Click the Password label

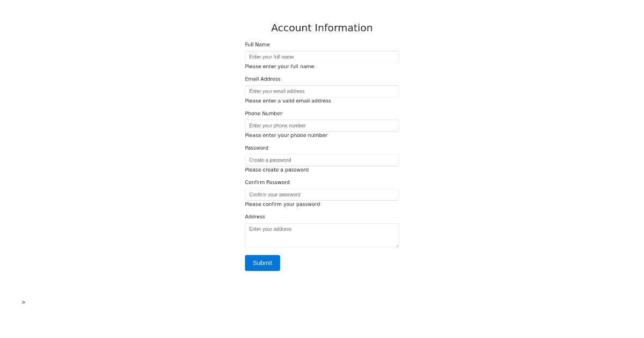point(257,148)
